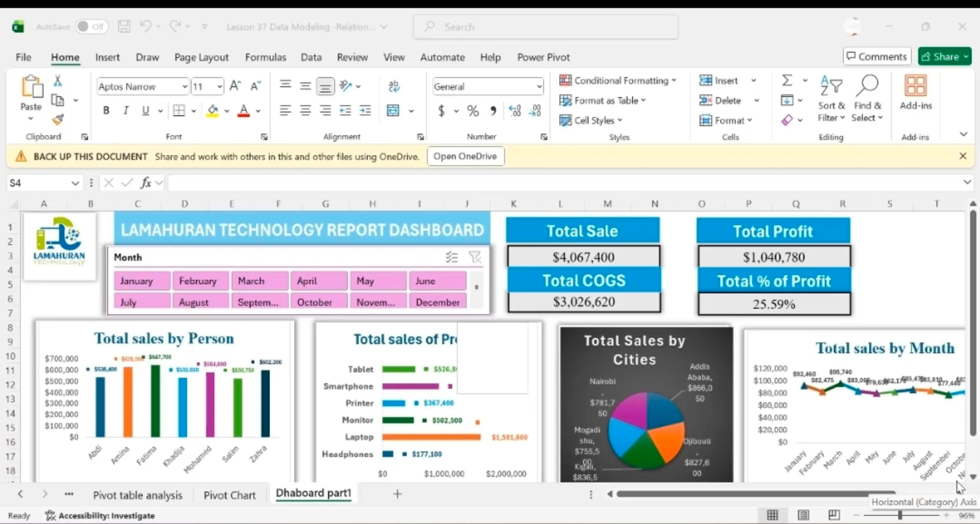Viewport: 980px width, 524px height.
Task: Decrease font size with smaller A icon
Action: click(x=256, y=86)
